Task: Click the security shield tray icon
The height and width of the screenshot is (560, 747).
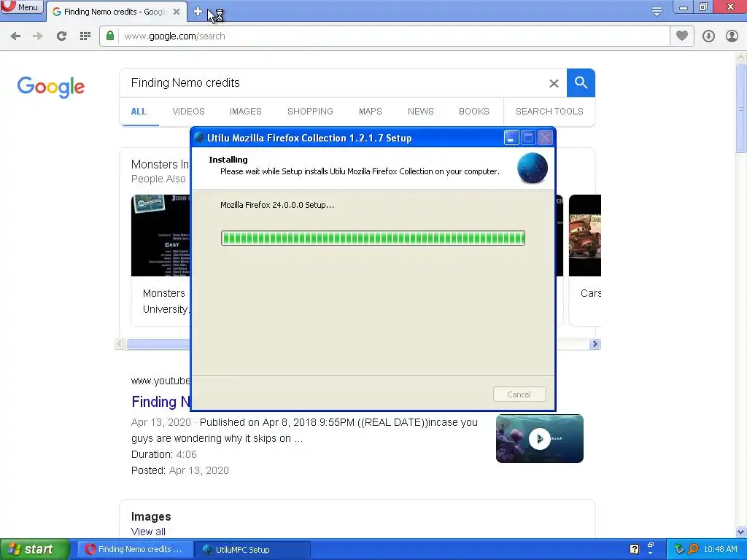Action: [679, 549]
